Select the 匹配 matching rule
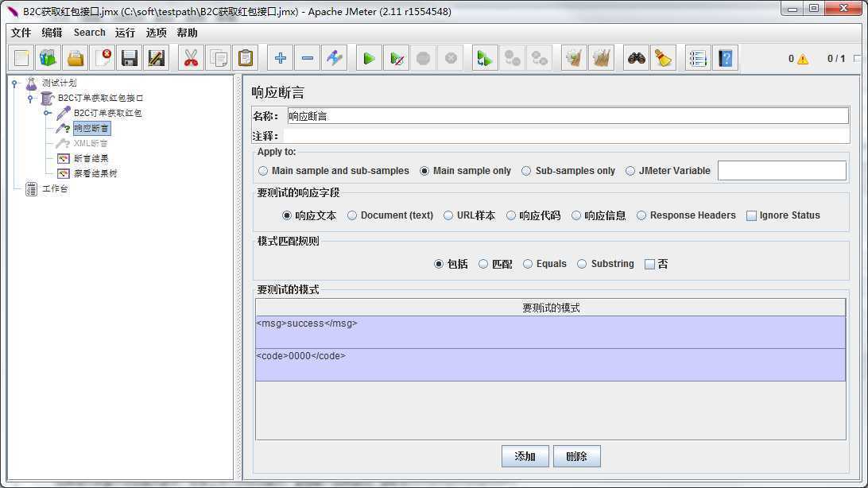This screenshot has width=868, height=488. point(483,264)
